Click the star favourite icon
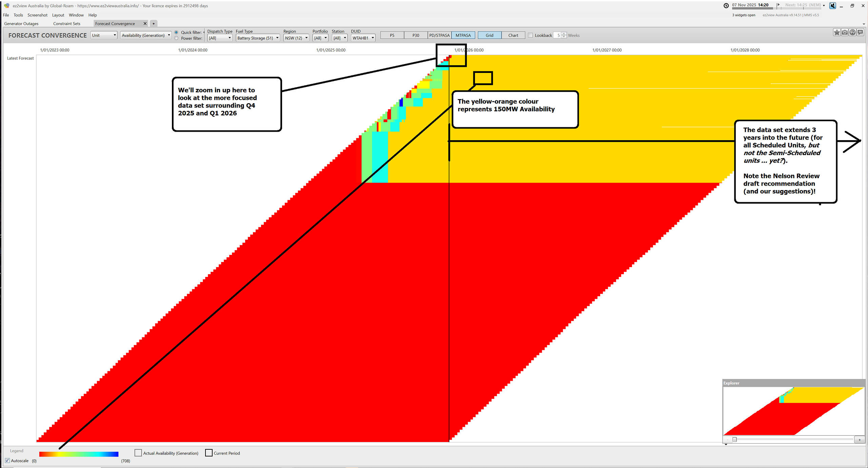Viewport: 868px width, 468px height. [836, 32]
